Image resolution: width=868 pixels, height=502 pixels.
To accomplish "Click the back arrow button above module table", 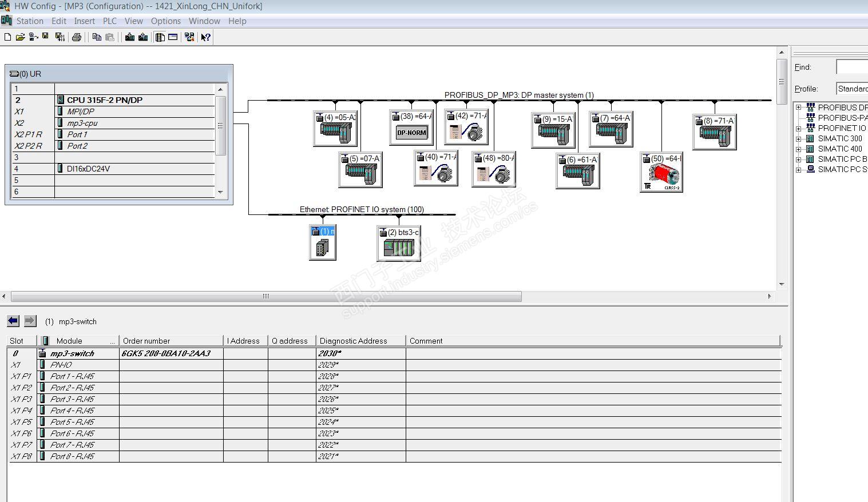I will (13, 321).
